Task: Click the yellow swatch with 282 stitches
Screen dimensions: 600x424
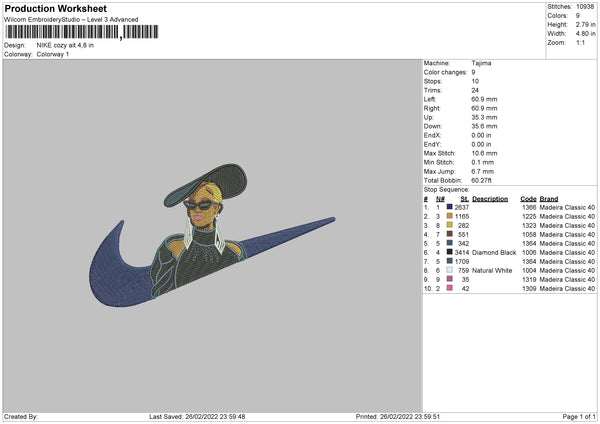Action: 449,225
